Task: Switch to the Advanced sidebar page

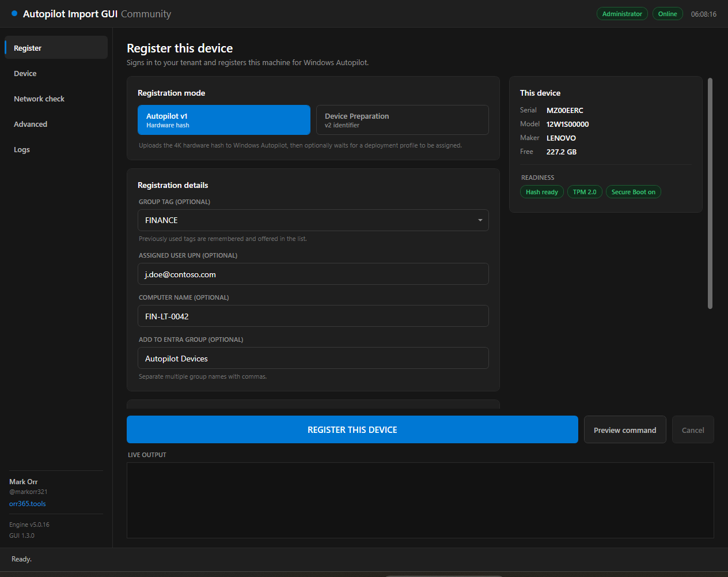Action: pos(56,124)
